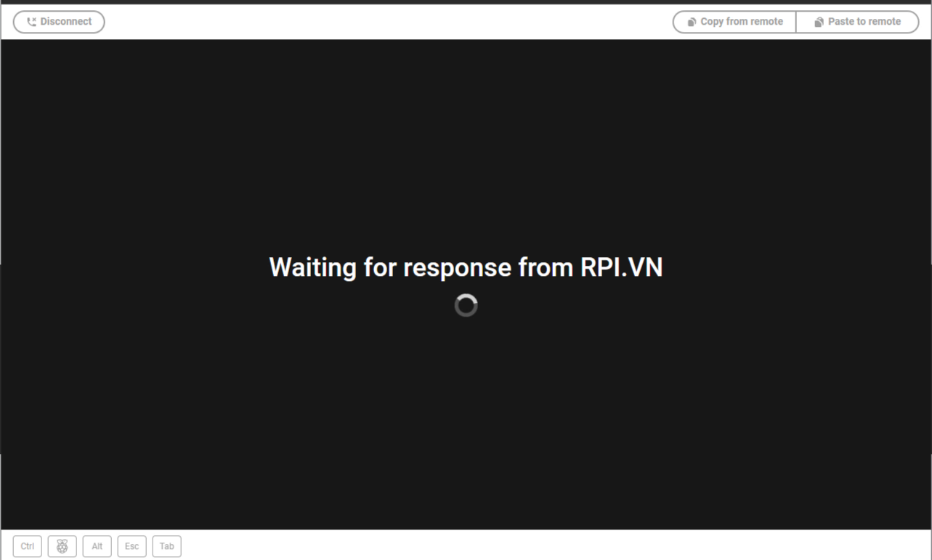Click the divider between Copy and Paste buttons

(x=796, y=22)
